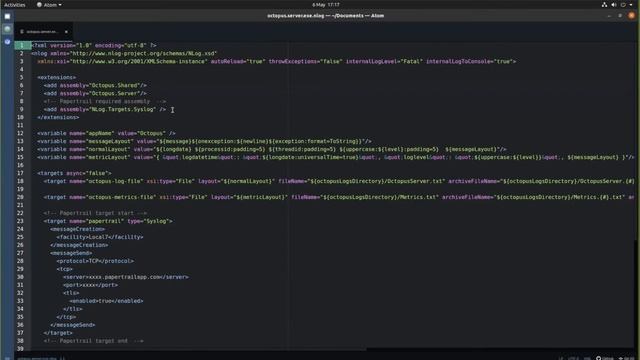Click the '<port>xxxx</port>' line
Image resolution: width=640 pixels, height=360 pixels.
pos(91,285)
